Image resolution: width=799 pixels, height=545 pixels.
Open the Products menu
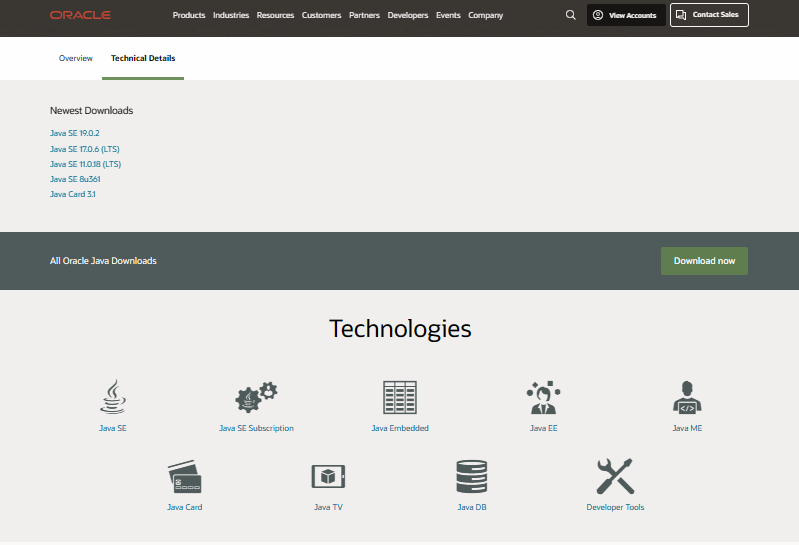click(189, 15)
